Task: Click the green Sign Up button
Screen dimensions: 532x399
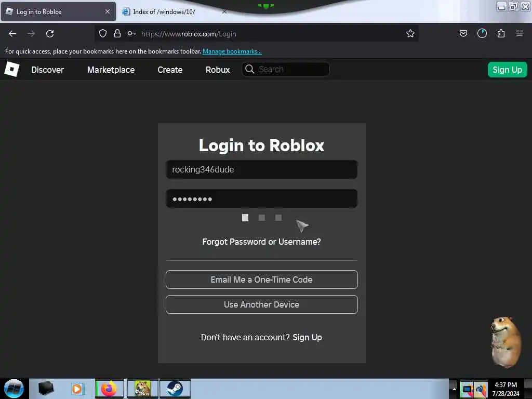Action: [x=507, y=70]
